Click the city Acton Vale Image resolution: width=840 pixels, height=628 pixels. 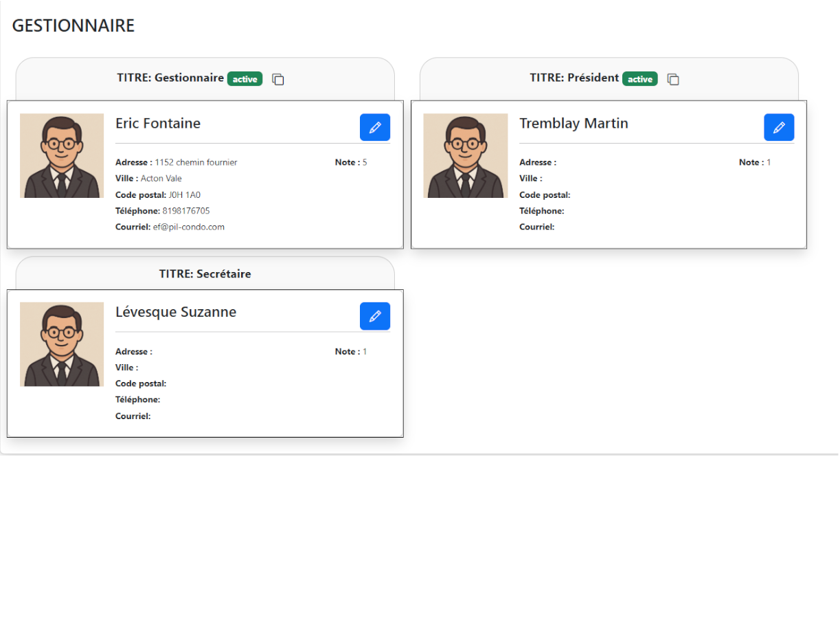coord(161,179)
